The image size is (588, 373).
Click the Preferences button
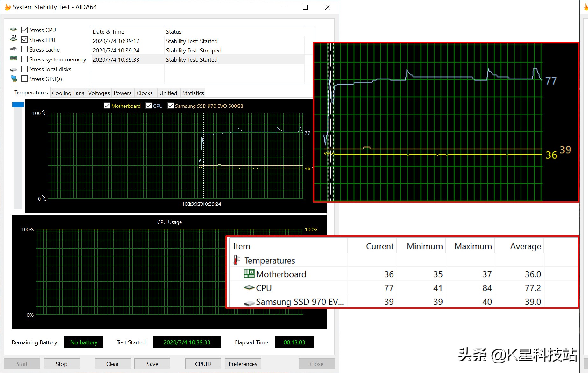[243, 364]
